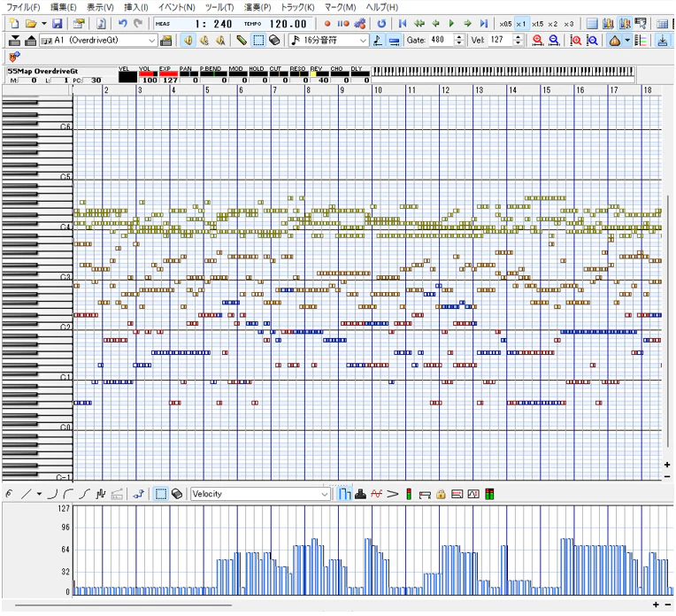Select the eraser in the event toolbar
The image size is (676, 616).
point(177,494)
